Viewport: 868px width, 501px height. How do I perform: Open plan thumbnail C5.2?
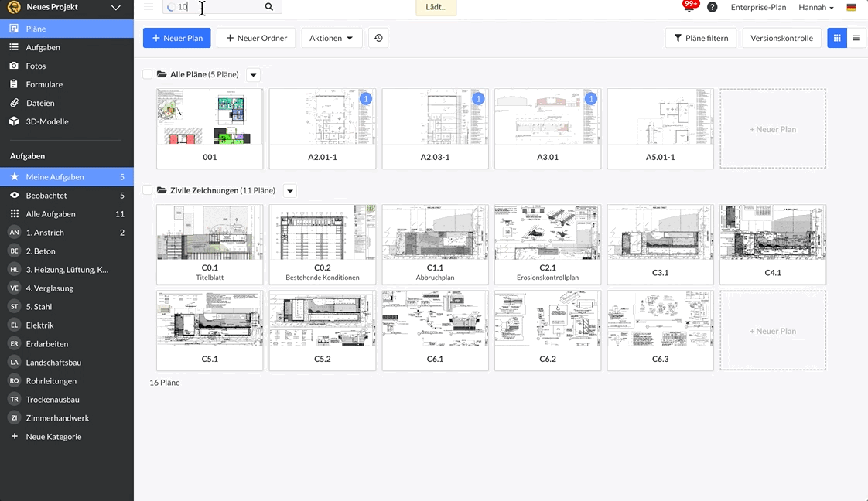point(322,330)
